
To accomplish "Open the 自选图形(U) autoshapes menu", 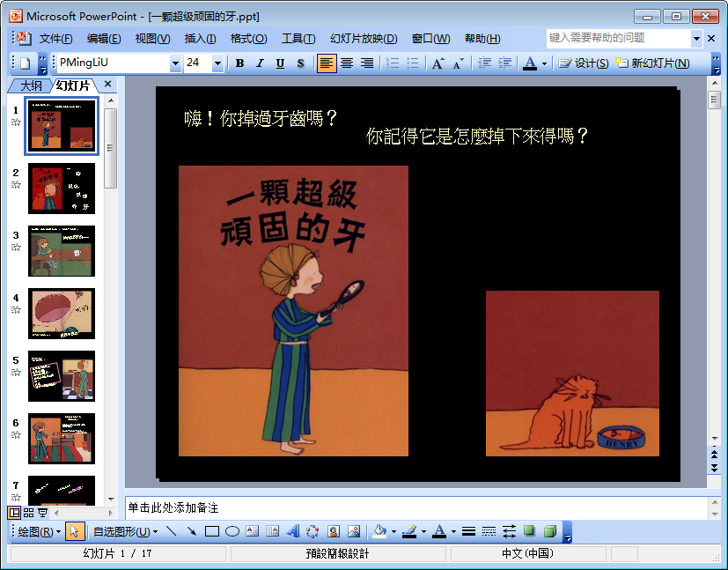I will pos(125,531).
